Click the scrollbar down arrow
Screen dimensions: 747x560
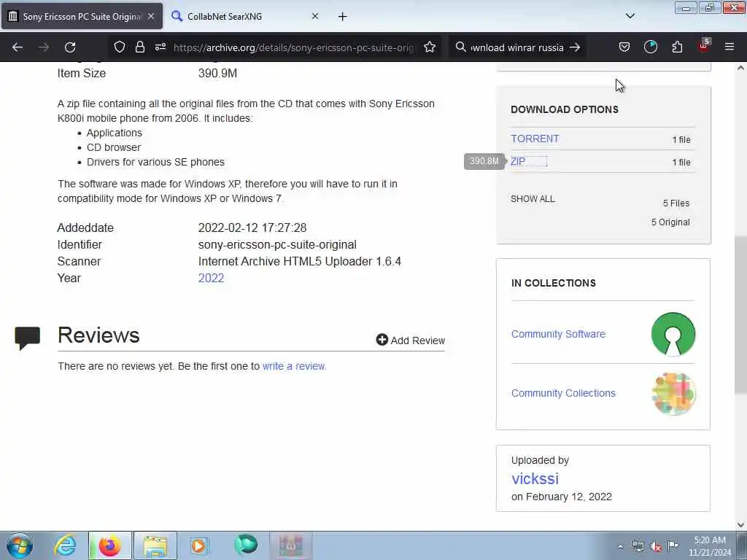740,525
